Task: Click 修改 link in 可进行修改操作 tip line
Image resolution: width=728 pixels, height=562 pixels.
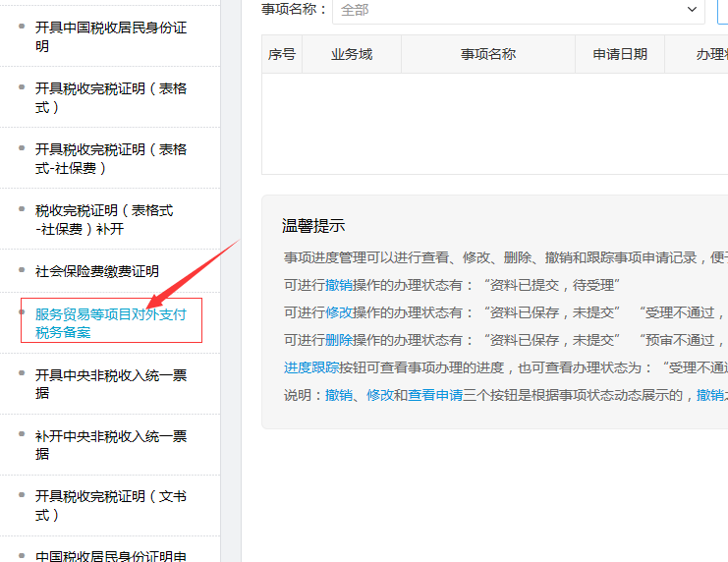Action: pos(339,312)
